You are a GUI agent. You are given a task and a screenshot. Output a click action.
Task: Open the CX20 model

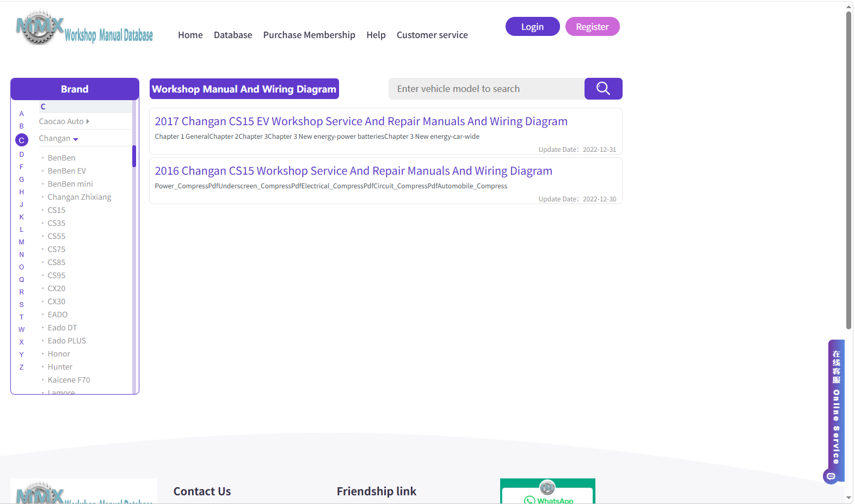57,288
